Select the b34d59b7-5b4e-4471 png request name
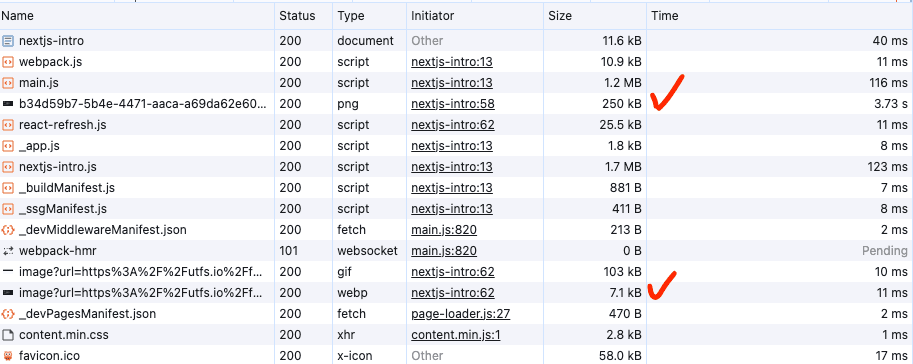The image size is (913, 364). (x=143, y=104)
